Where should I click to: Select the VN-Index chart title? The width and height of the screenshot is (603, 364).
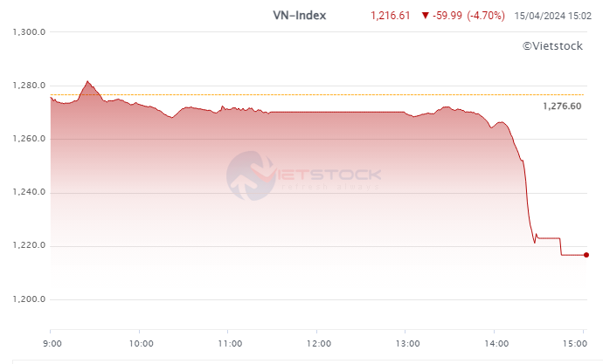pyautogui.click(x=299, y=16)
